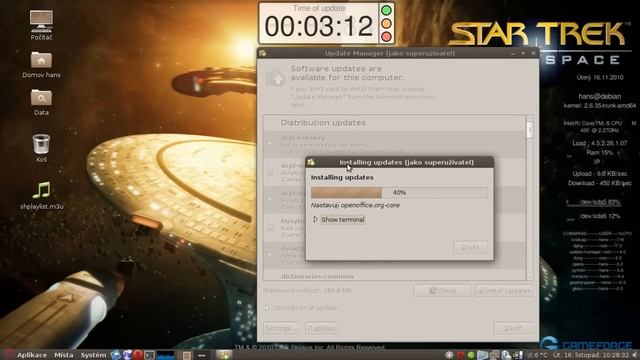Viewport: 640px width, 360px height.
Task: Switch to the Update Manager taskbar window button
Action: point(224,355)
